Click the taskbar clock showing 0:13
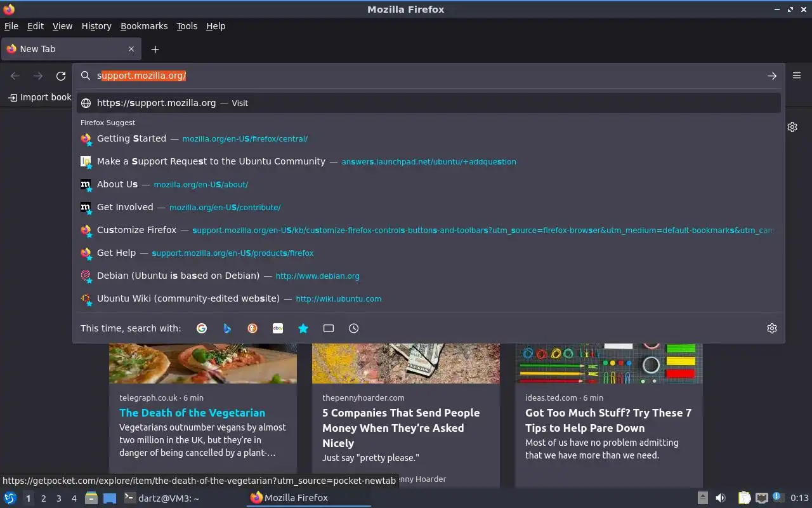The image size is (812, 508). [799, 498]
